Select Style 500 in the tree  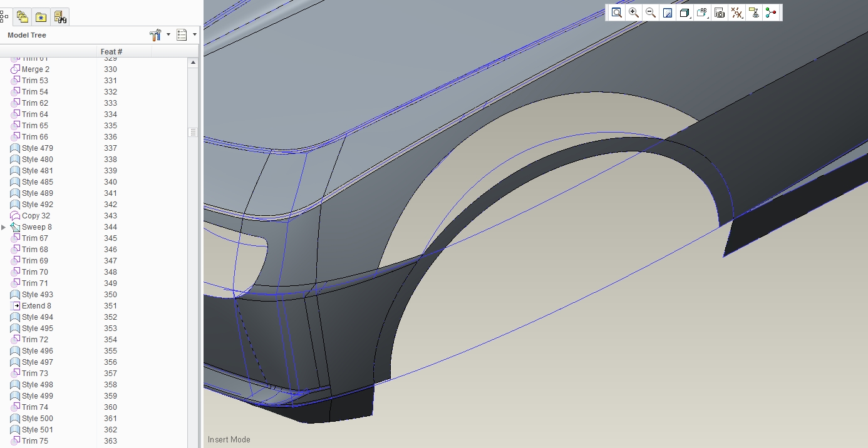[x=38, y=419]
